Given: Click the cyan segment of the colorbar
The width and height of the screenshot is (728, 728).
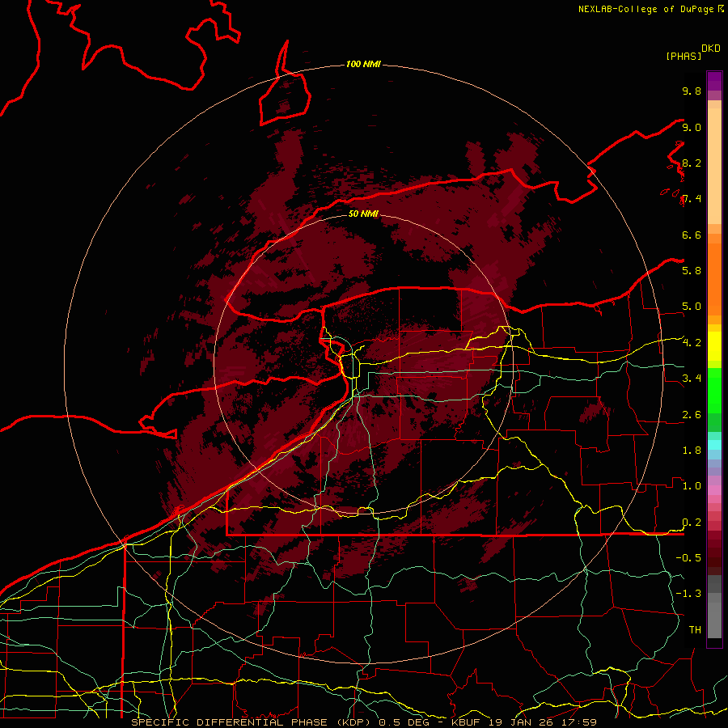Looking at the screenshot, I should click(714, 445).
